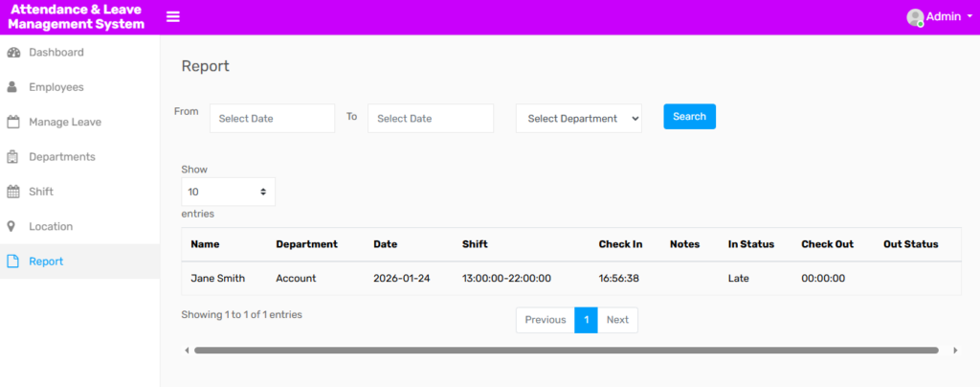Click the Report document icon
Screen dimensions: 980x387
tap(13, 262)
